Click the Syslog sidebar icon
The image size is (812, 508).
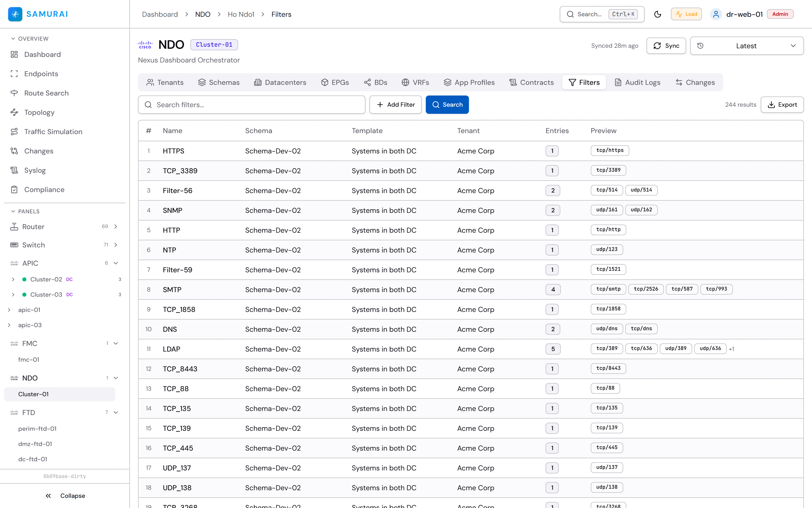click(x=14, y=170)
